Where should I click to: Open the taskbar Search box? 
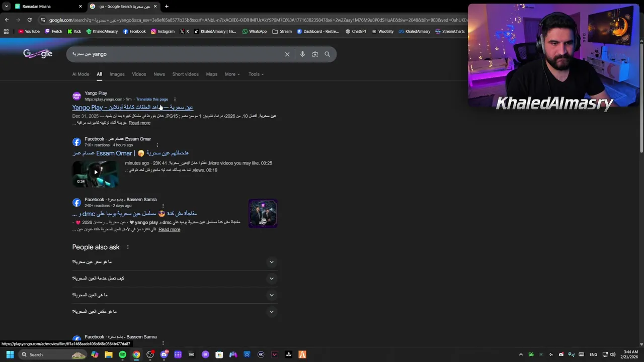tap(53, 354)
